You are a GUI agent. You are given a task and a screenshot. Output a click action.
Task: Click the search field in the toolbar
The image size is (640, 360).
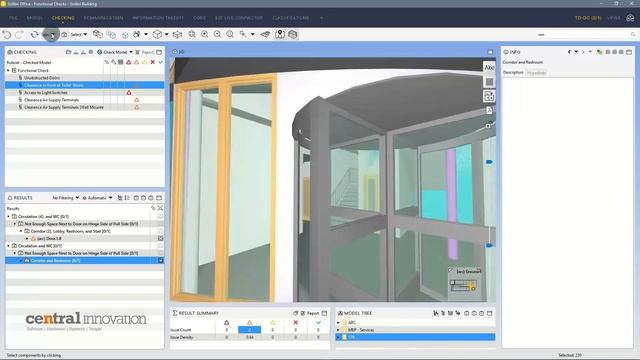pyautogui.click(x=586, y=35)
